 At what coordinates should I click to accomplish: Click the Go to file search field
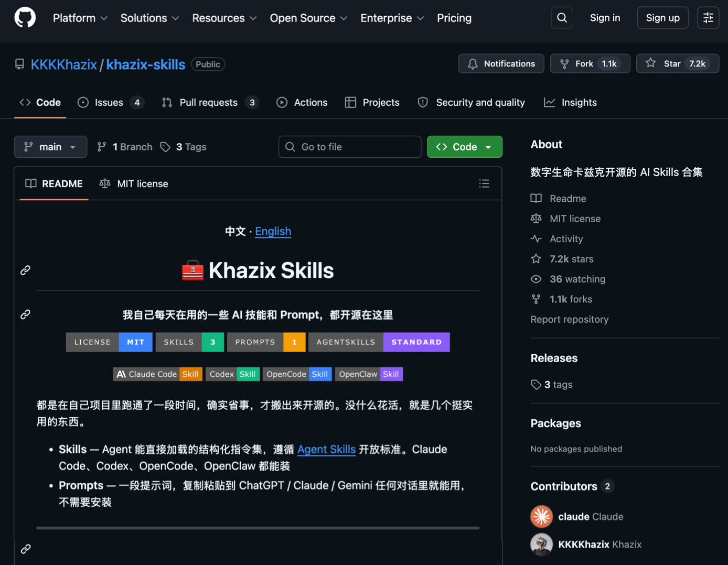point(350,147)
